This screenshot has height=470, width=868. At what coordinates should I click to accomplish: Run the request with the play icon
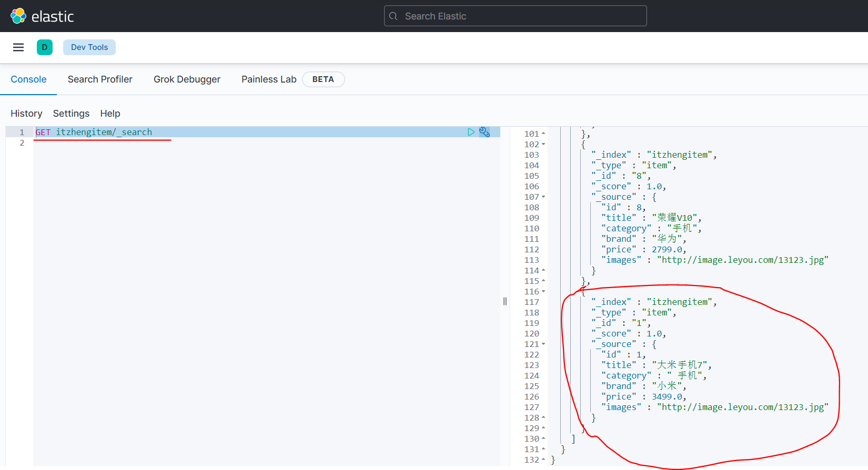pyautogui.click(x=471, y=132)
